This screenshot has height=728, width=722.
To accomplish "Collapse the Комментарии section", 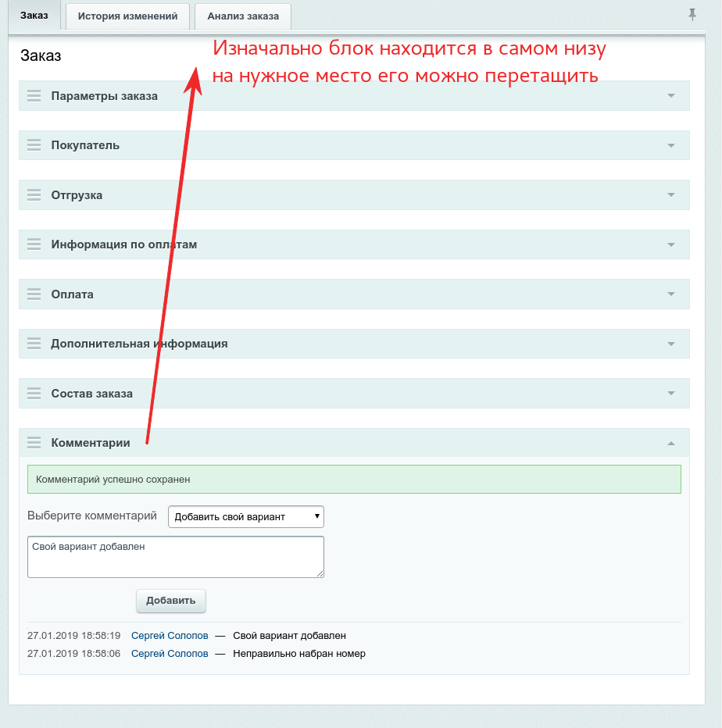I will pyautogui.click(x=670, y=442).
